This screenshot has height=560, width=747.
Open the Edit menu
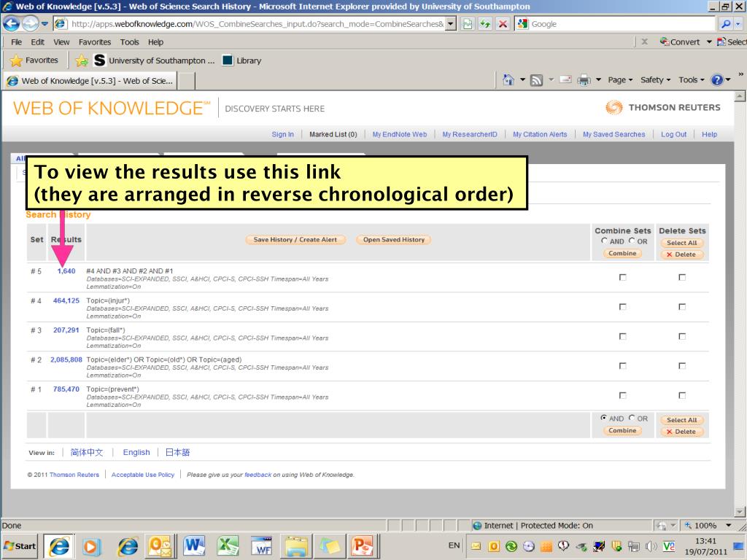[38, 42]
